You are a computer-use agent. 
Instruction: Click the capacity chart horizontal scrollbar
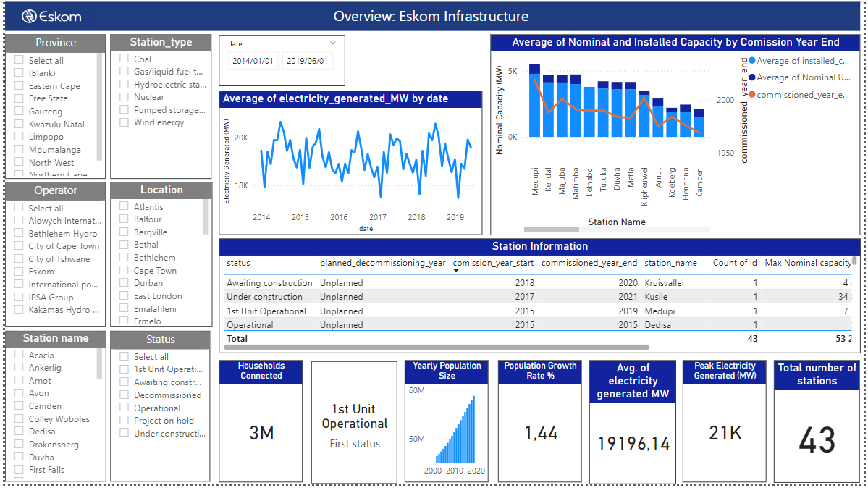click(552, 230)
